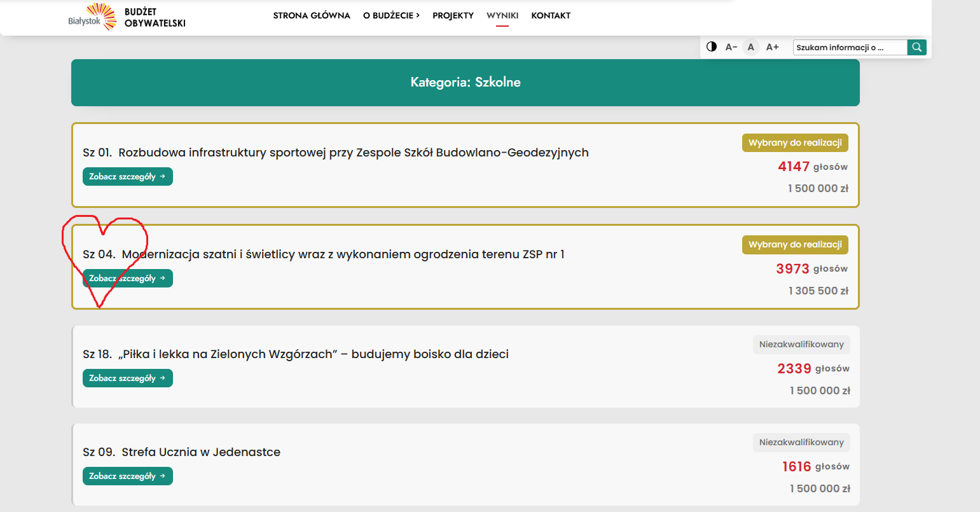Image resolution: width=980 pixels, height=512 pixels.
Task: Click the 1616 głosów vote count
Action: (816, 467)
